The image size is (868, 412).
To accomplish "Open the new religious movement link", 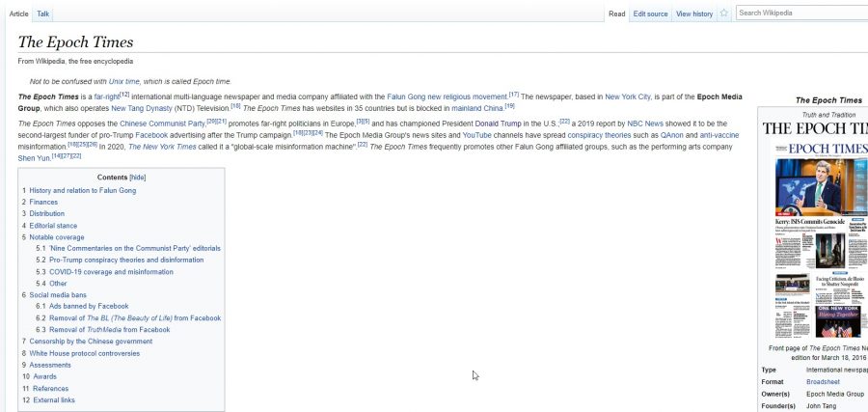I will pos(467,96).
